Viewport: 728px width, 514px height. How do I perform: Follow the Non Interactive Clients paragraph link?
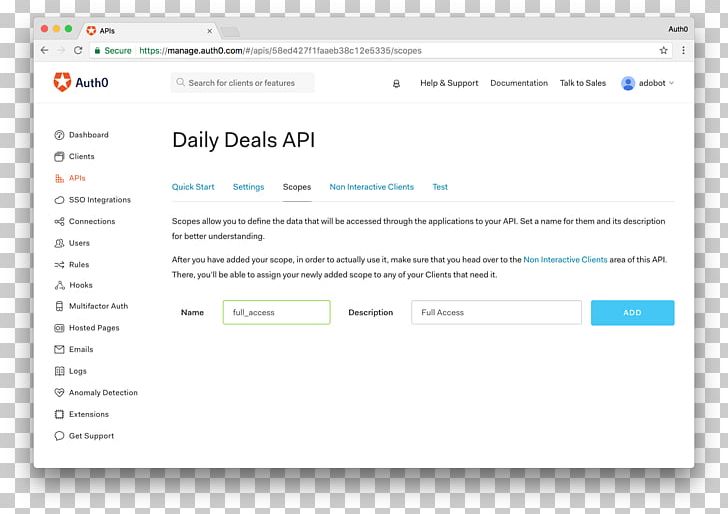pyautogui.click(x=565, y=259)
